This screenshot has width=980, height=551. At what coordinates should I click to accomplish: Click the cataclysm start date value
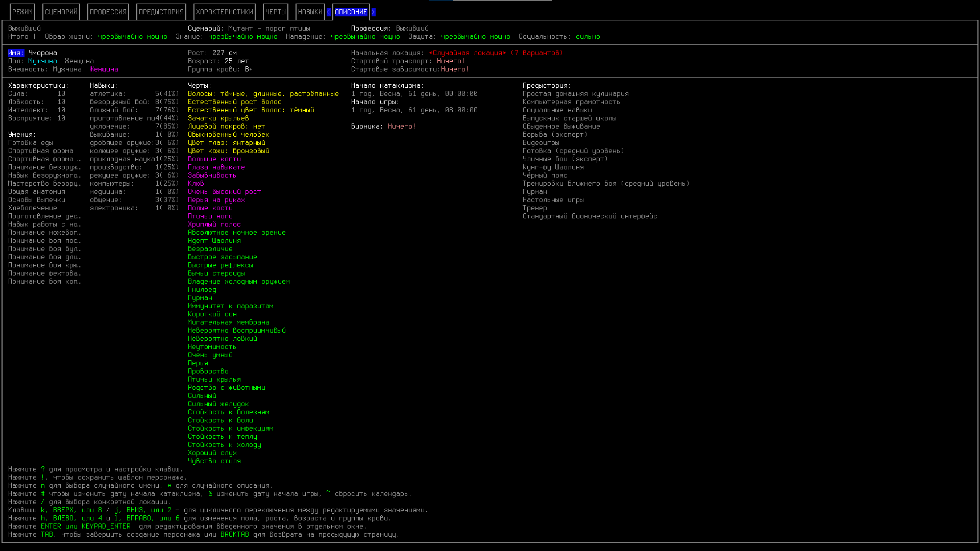414,94
